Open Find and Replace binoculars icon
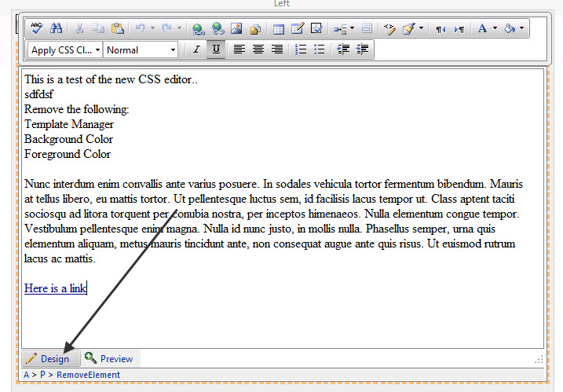The height and width of the screenshot is (392, 563). click(x=56, y=28)
